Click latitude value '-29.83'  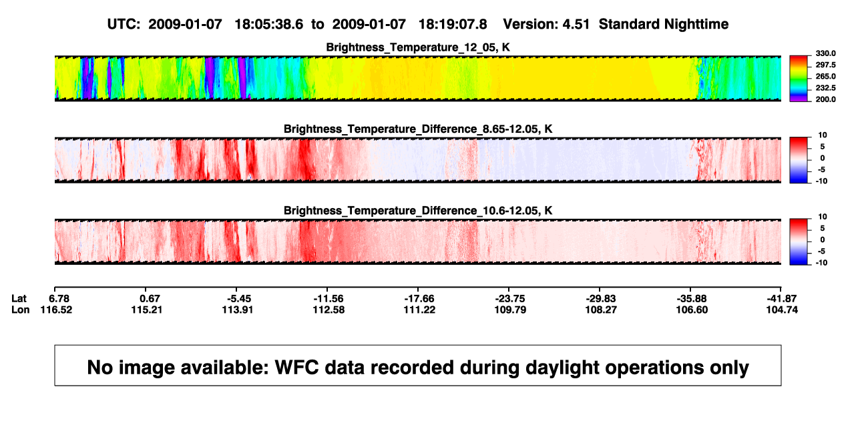click(x=600, y=298)
